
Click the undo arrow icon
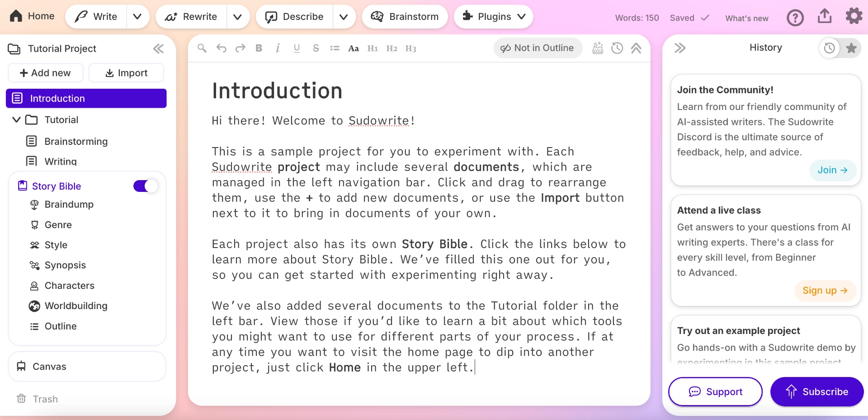pos(221,48)
